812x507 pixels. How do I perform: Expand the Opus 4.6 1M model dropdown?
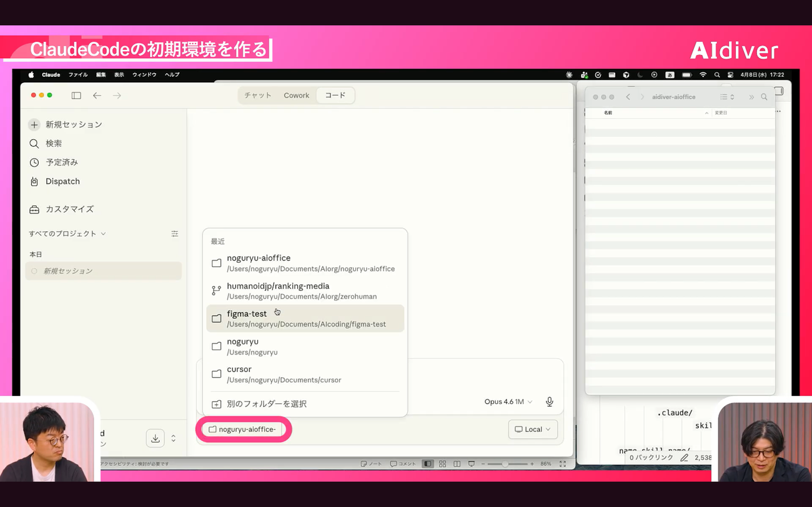[x=508, y=401]
